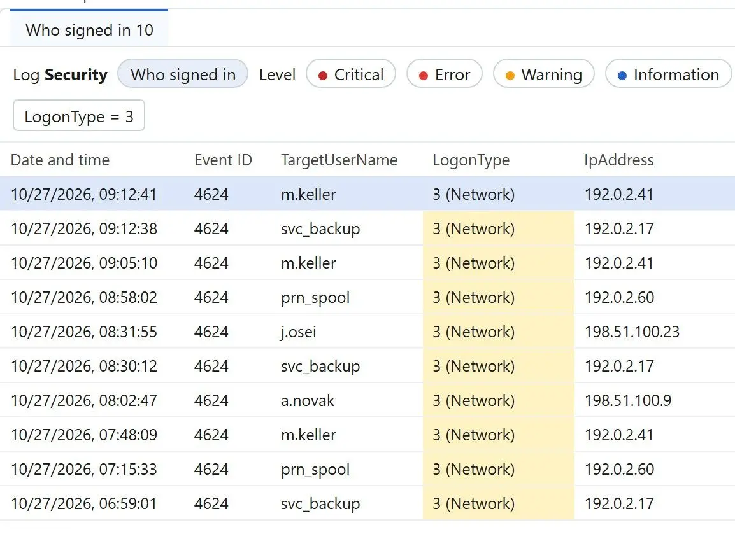This screenshot has height=560, width=735.
Task: Click the 198.51.100.23 IP address cell
Action: [x=632, y=332]
